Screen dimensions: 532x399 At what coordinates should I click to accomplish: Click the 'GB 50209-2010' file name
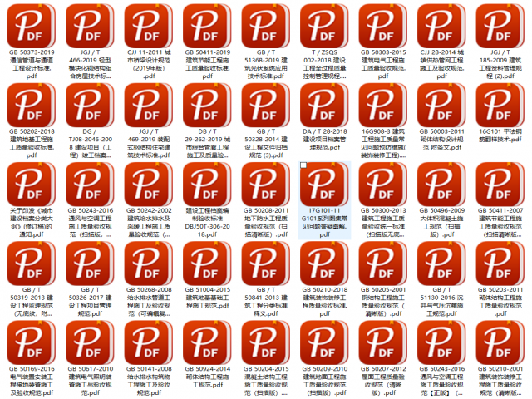click(x=324, y=381)
